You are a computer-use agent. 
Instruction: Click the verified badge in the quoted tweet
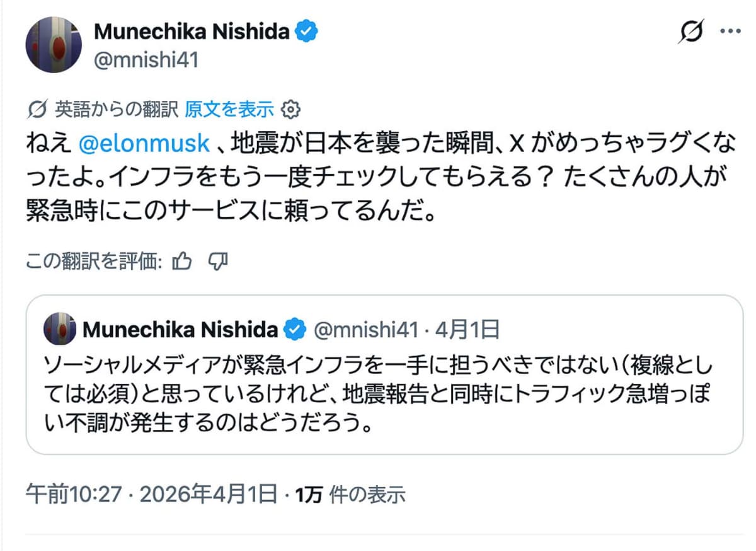point(294,329)
